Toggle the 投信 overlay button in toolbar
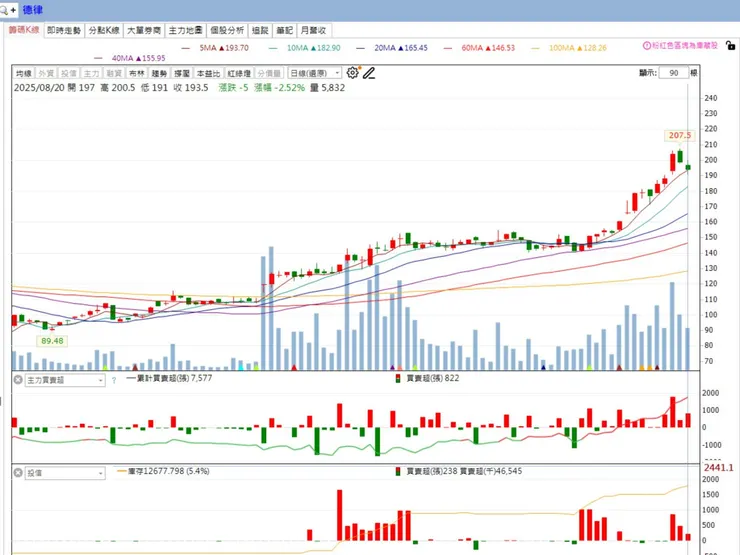 (69, 73)
